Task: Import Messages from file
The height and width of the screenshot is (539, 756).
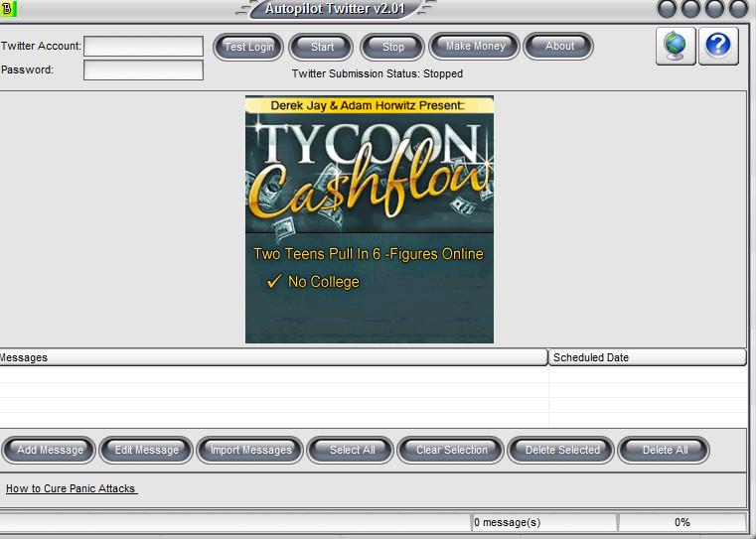Action: [250, 450]
